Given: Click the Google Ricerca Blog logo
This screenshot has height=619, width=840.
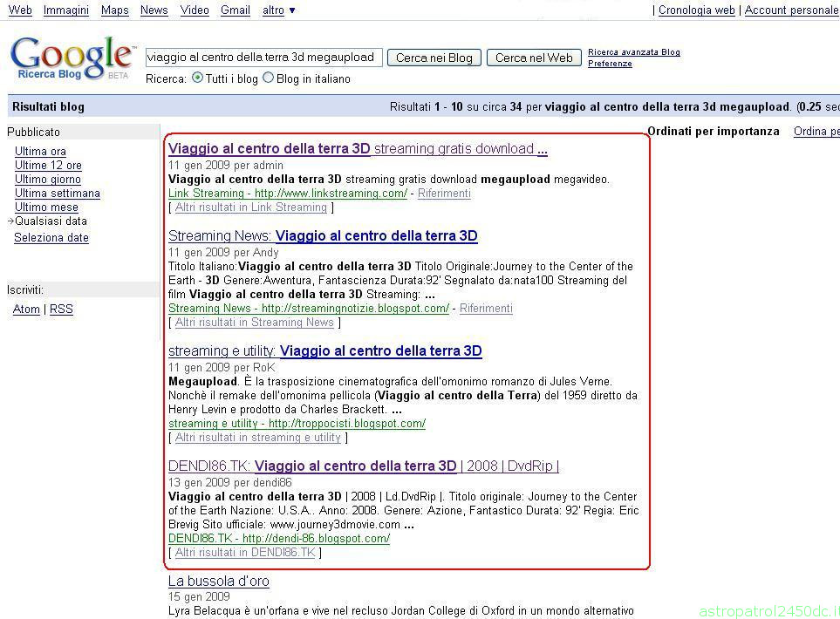Looking at the screenshot, I should (72, 58).
